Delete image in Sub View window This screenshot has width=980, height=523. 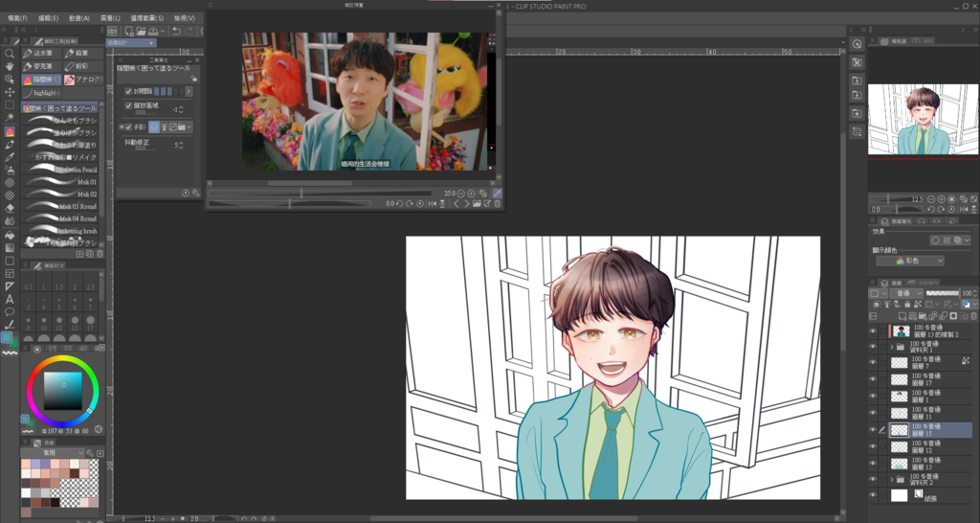(498, 204)
